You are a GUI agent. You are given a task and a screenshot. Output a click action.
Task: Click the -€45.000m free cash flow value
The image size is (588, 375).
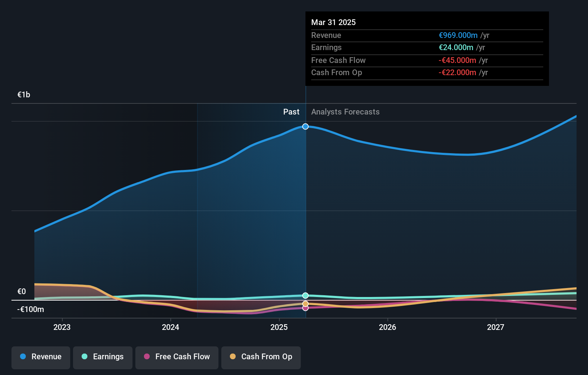point(457,60)
